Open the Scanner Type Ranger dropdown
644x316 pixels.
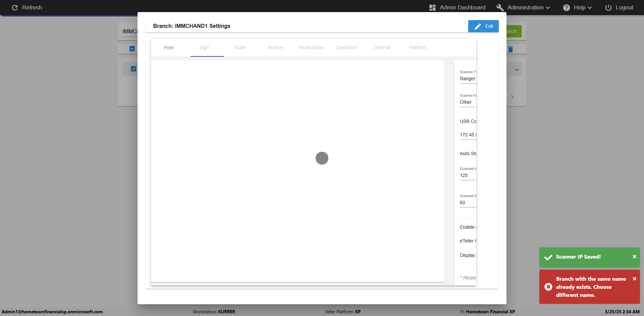coord(468,79)
